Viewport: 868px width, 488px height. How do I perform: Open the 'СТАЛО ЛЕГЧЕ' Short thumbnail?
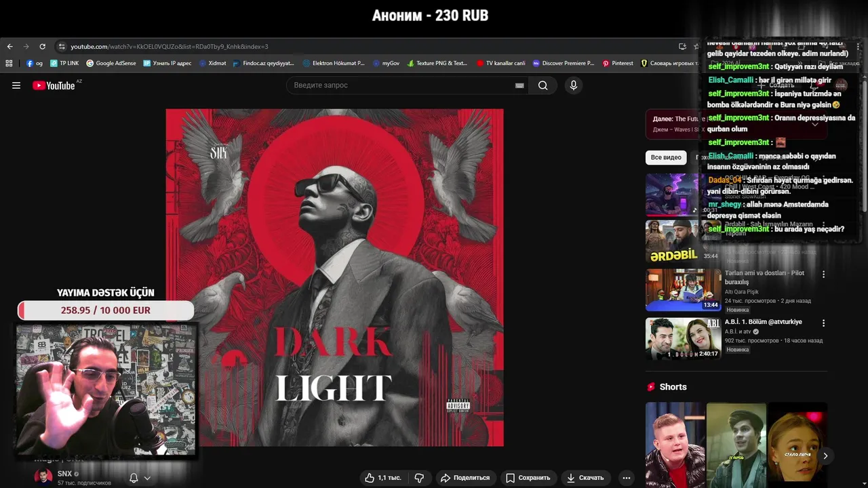[x=797, y=445]
